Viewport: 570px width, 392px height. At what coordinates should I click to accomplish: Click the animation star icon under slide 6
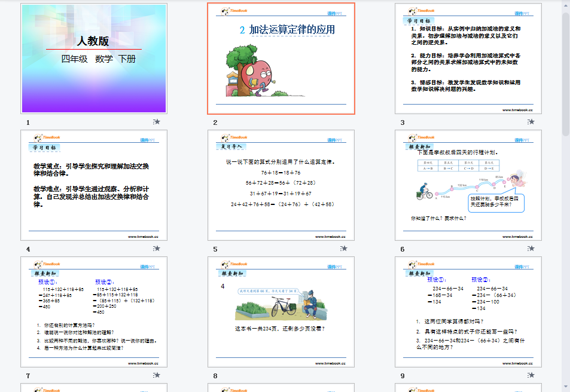[531, 249]
